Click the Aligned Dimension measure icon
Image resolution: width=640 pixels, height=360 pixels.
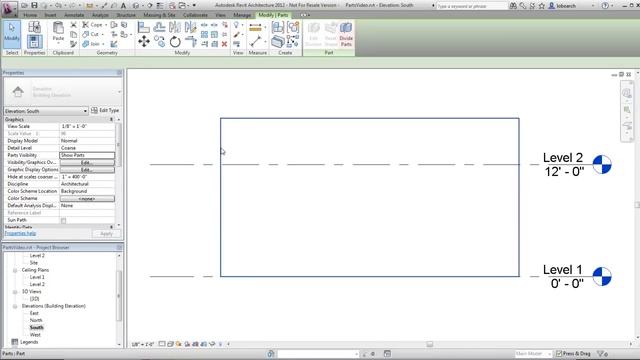click(x=255, y=27)
